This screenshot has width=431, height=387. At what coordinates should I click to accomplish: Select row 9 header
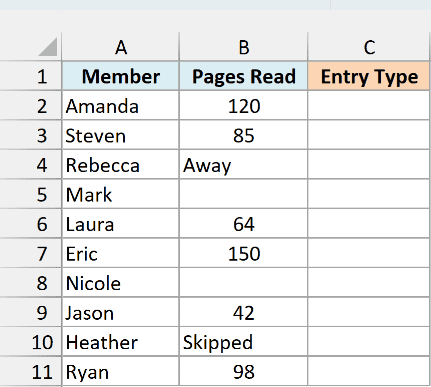pyautogui.click(x=31, y=312)
